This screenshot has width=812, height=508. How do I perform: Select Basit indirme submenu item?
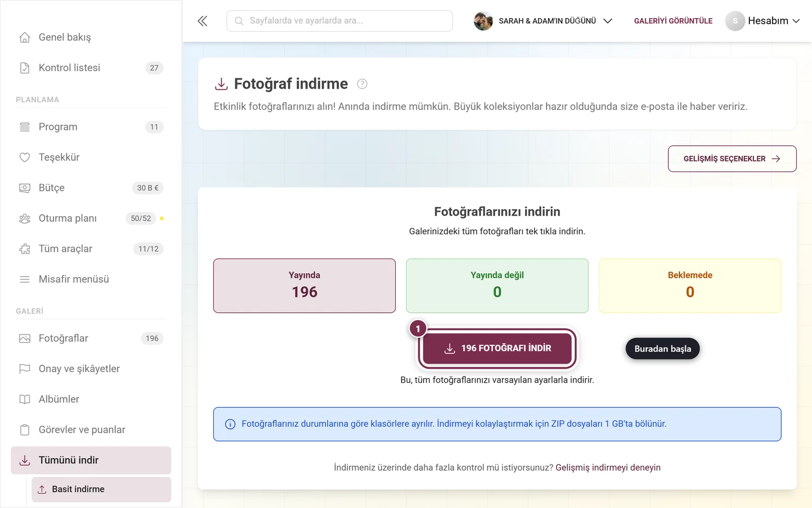(101, 489)
